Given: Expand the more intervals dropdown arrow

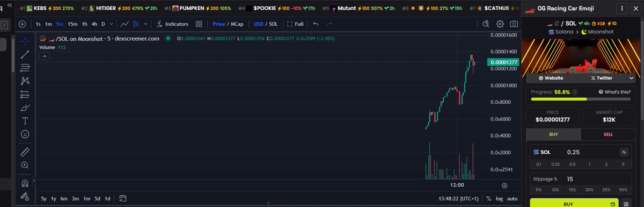Looking at the screenshot, I should click(x=111, y=24).
